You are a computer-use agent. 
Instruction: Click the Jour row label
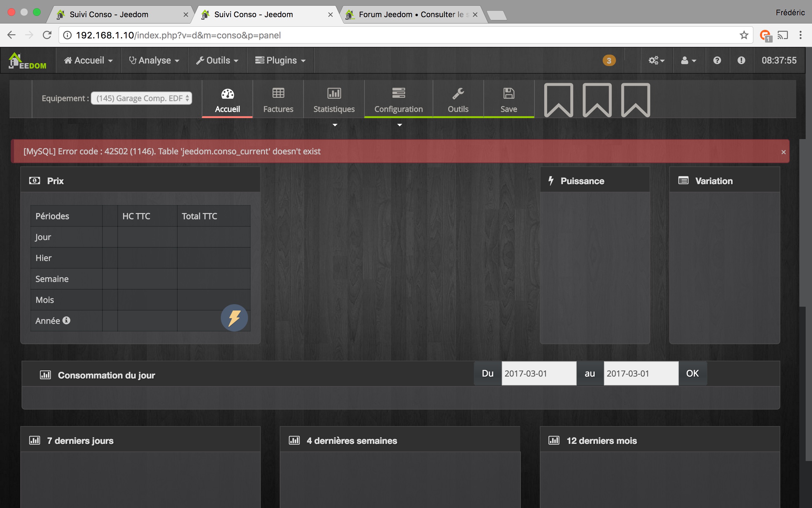pos(43,237)
